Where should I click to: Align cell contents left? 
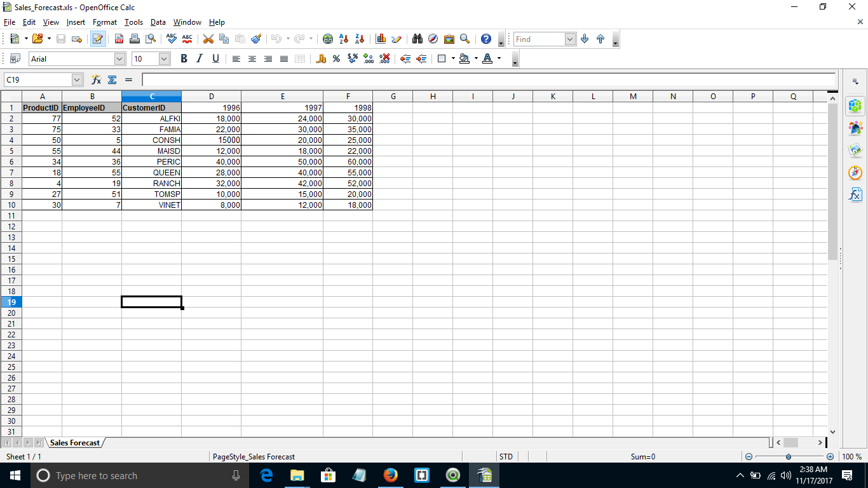[x=236, y=59]
